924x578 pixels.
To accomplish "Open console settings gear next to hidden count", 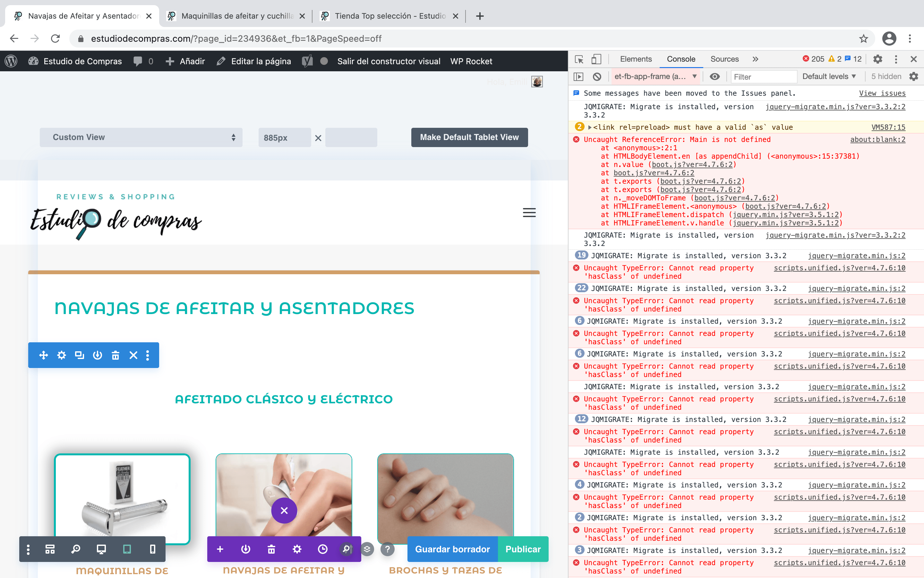I will 914,77.
